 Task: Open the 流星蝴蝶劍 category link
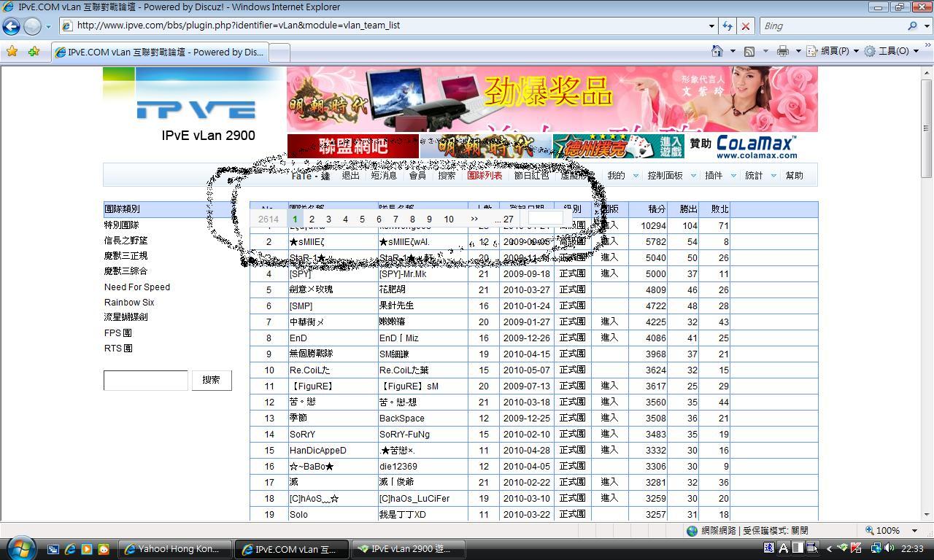tap(126, 318)
